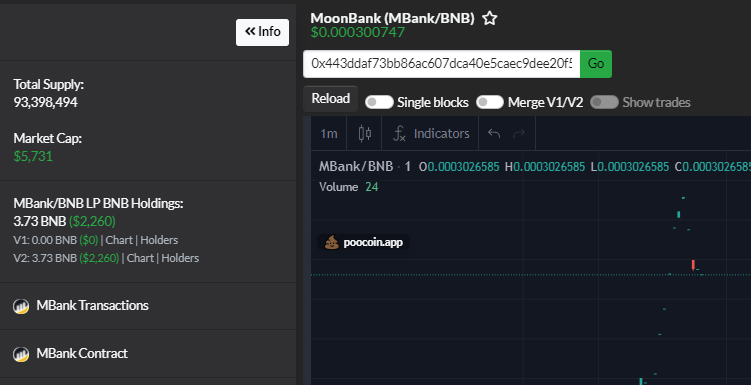Undo the last chart action
Screen dimensions: 751x385
[x=494, y=134]
